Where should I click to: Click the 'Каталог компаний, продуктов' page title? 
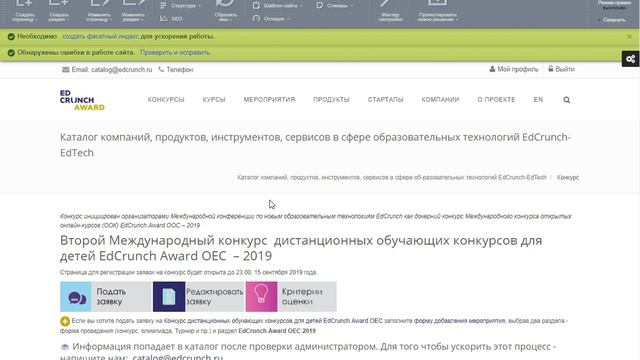315,145
